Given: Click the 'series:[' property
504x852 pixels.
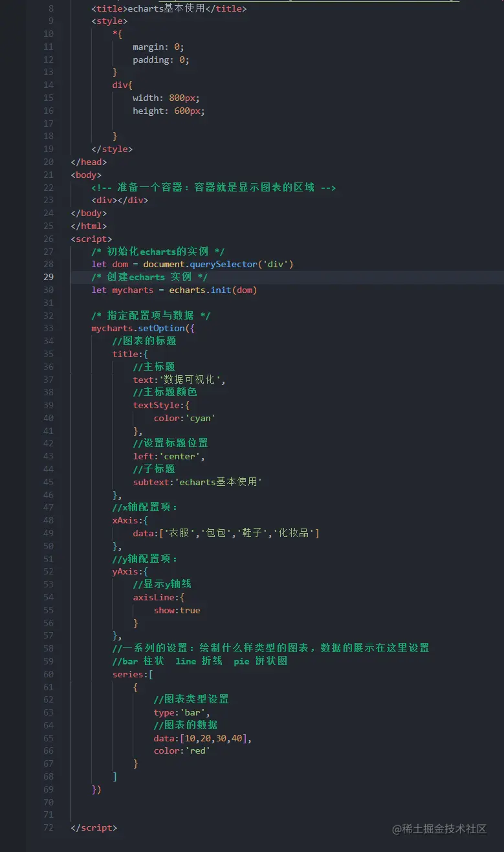Looking at the screenshot, I should (133, 674).
